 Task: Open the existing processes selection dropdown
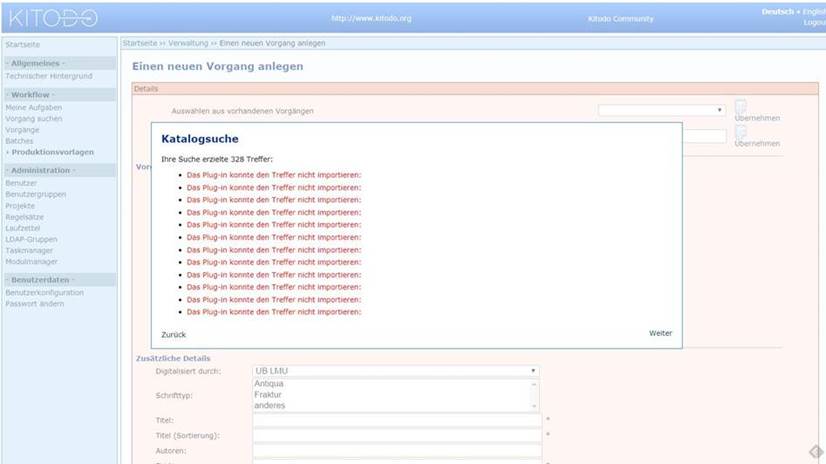662,110
